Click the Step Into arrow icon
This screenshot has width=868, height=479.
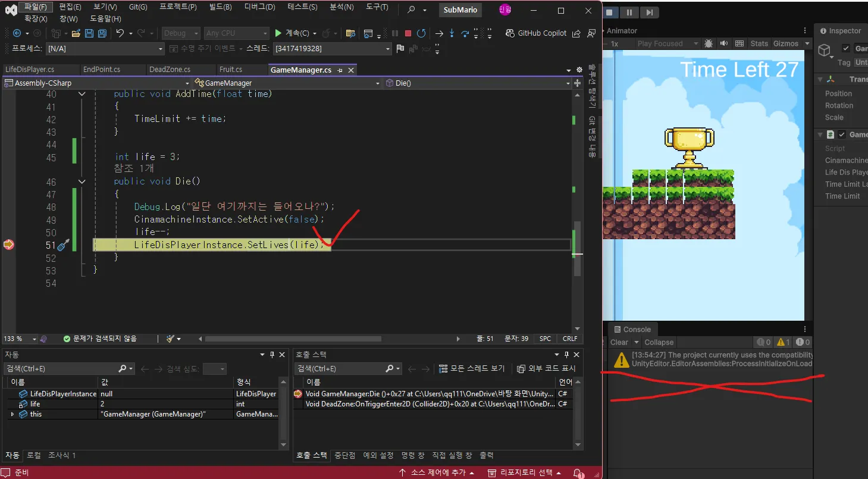[452, 33]
